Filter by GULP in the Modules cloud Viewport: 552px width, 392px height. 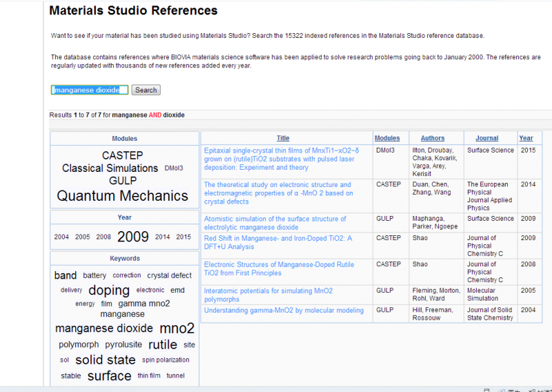tap(123, 181)
